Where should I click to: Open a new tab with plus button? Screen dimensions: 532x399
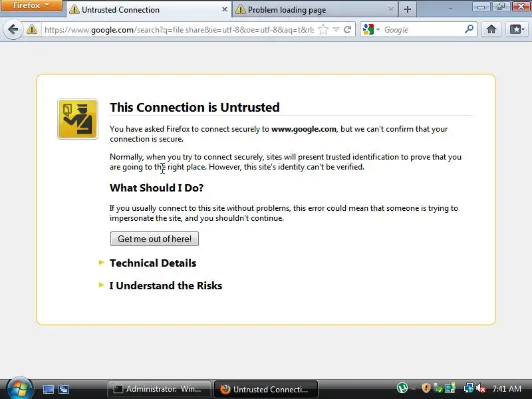coord(408,9)
